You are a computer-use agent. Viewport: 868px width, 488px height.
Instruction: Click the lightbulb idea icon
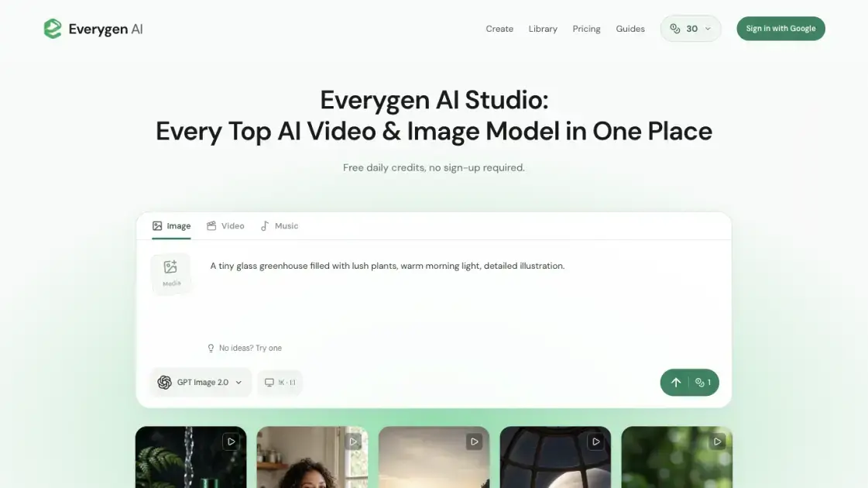point(211,349)
